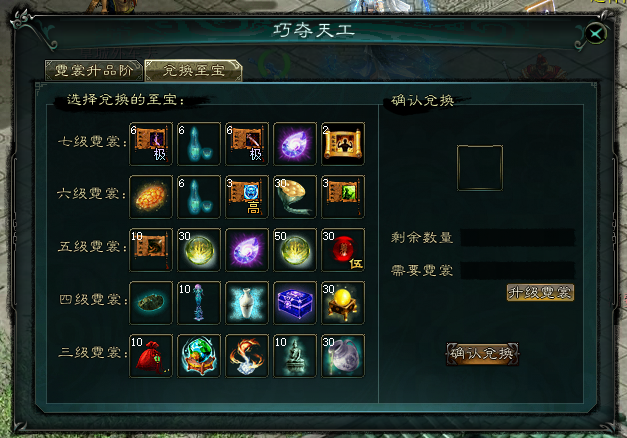The image size is (627, 438).
Task: Select the blue-white ceramic jar labeled 30
Action: 343,356
